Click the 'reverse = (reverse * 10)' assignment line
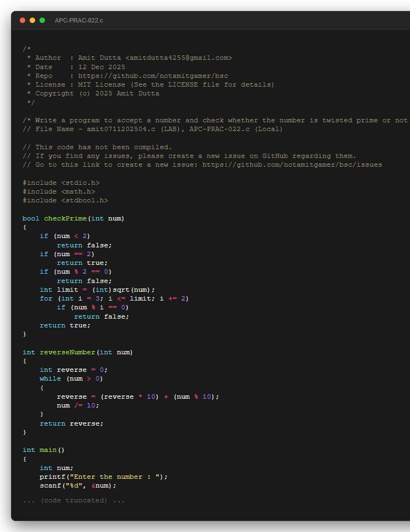The height and width of the screenshot is (532, 410). [138, 397]
